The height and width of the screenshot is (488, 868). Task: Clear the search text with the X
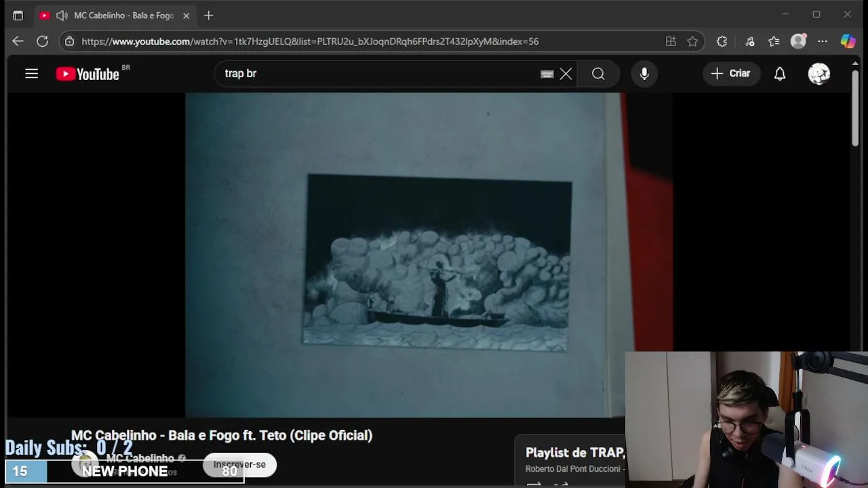(566, 73)
